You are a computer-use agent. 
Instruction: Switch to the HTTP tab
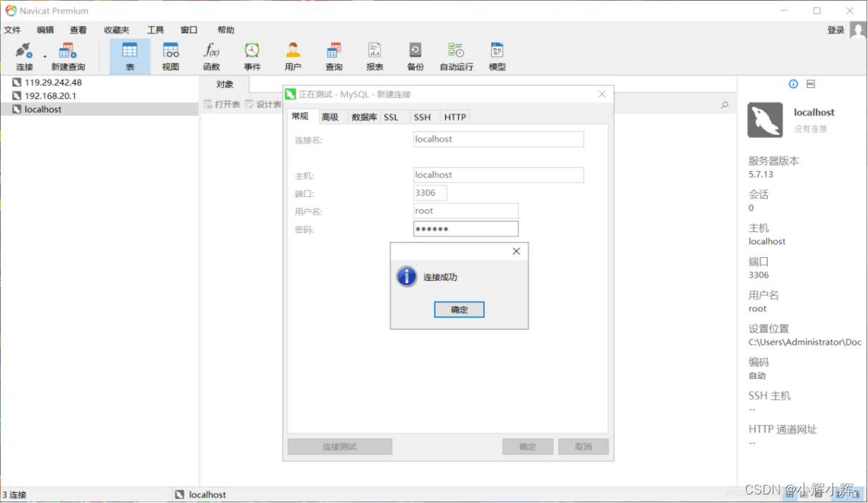[x=455, y=118]
